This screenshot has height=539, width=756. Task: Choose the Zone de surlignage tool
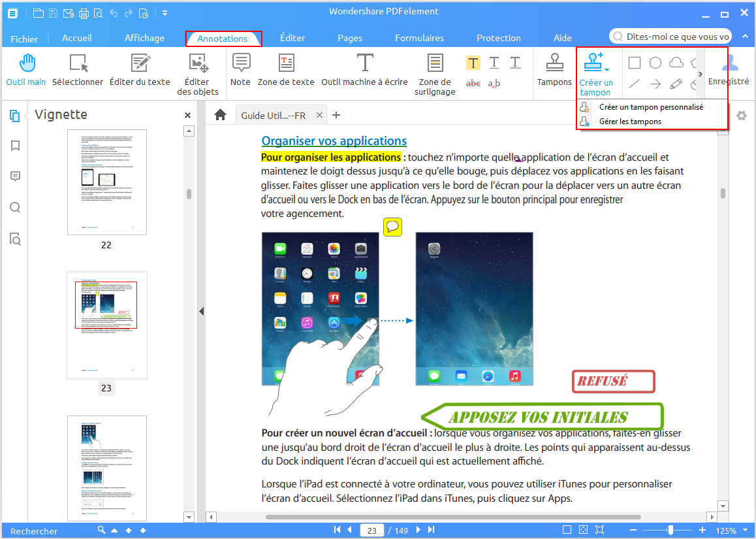pos(435,74)
